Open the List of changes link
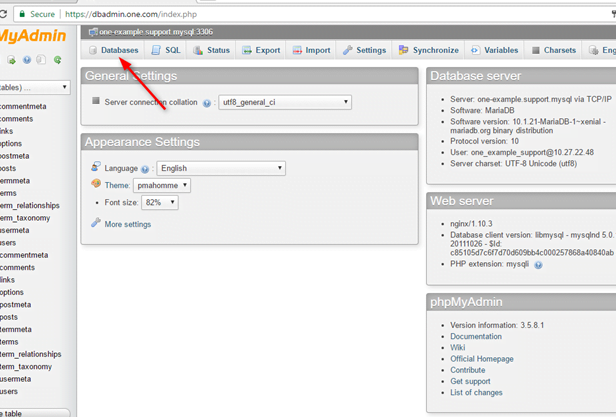Image resolution: width=616 pixels, height=417 pixels. pos(476,392)
